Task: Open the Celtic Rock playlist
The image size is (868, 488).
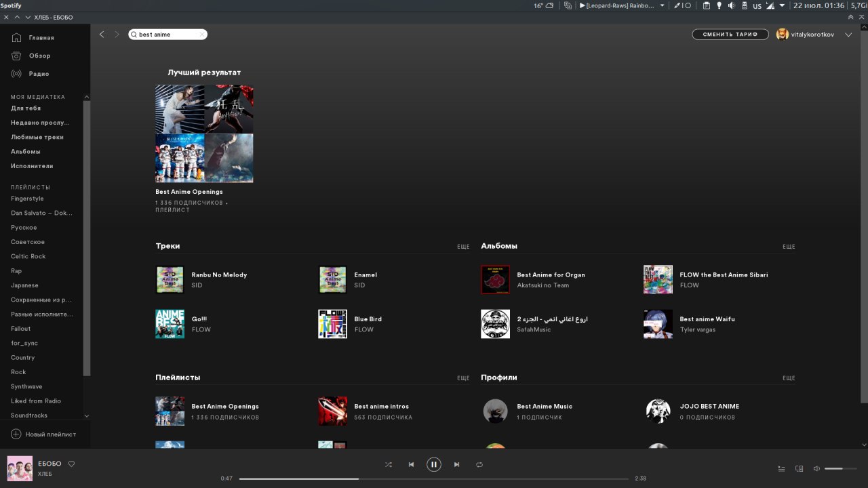Action: click(x=28, y=256)
